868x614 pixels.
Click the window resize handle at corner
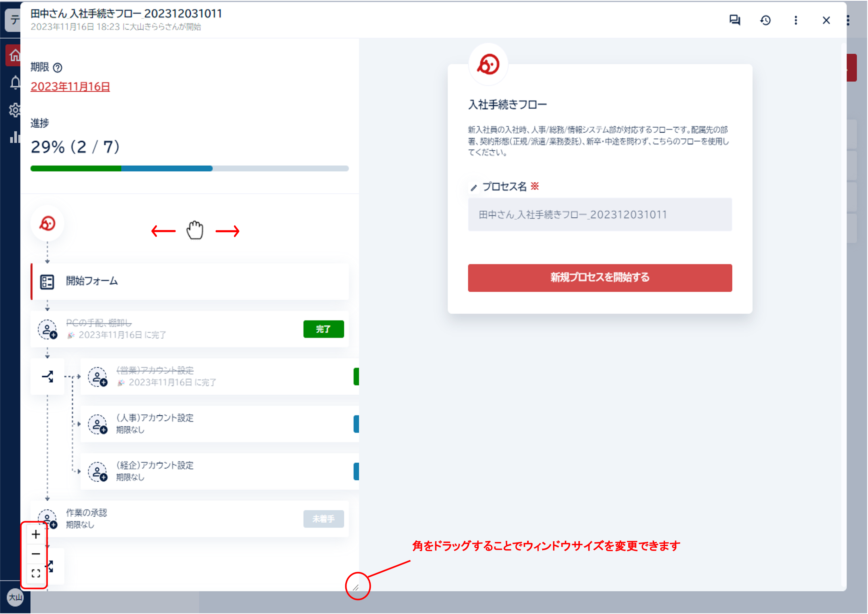pyautogui.click(x=356, y=588)
